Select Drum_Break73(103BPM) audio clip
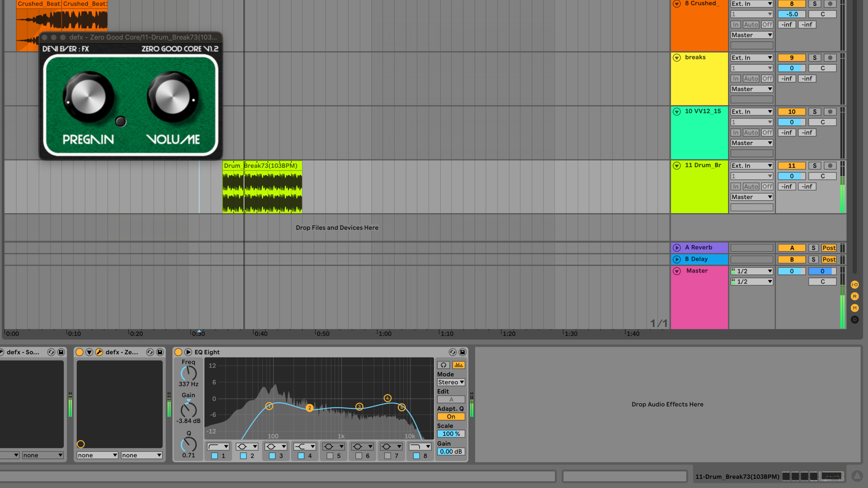Viewport: 868px width, 488px height. point(262,187)
